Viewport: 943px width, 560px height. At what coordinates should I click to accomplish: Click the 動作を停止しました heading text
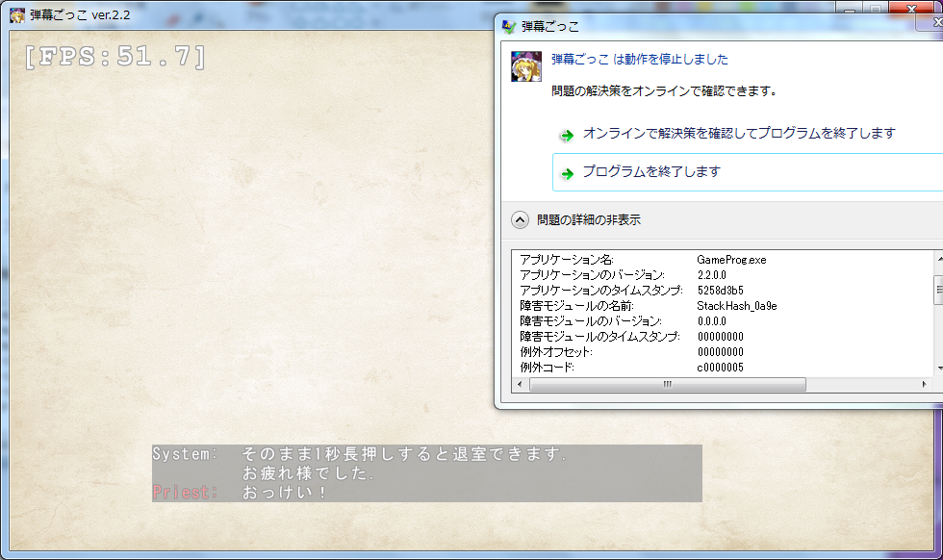(x=640, y=60)
